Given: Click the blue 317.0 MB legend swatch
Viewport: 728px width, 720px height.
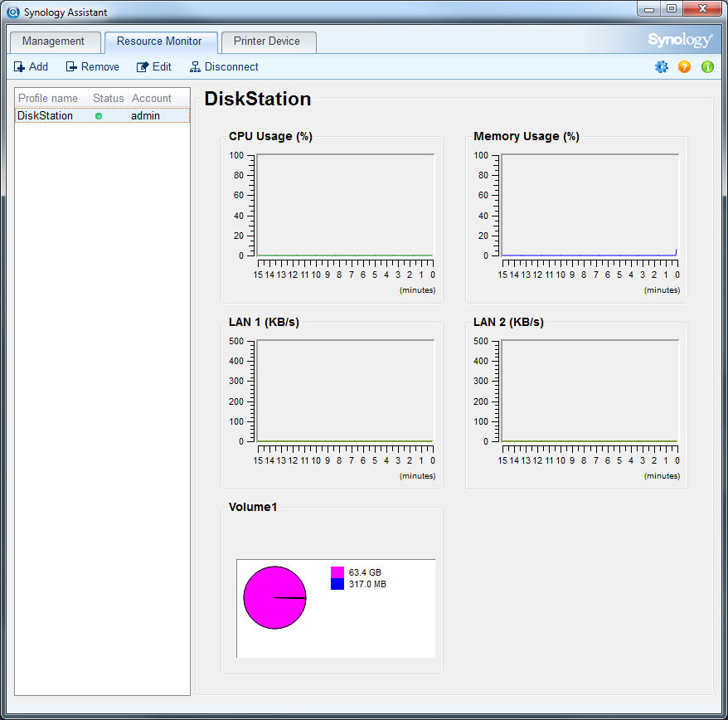Looking at the screenshot, I should (337, 584).
